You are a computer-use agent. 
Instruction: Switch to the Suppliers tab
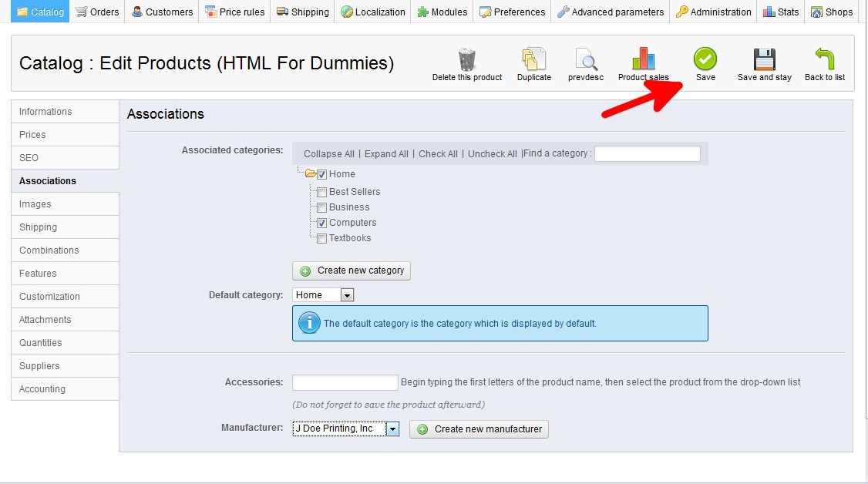click(65, 366)
